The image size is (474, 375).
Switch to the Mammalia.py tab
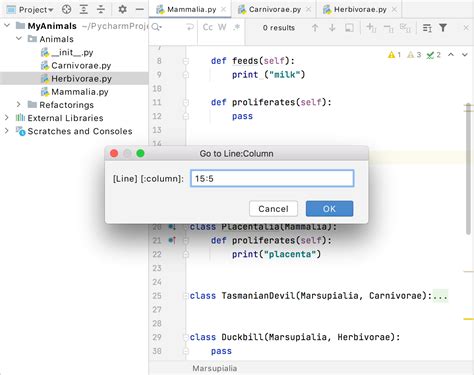click(x=191, y=9)
